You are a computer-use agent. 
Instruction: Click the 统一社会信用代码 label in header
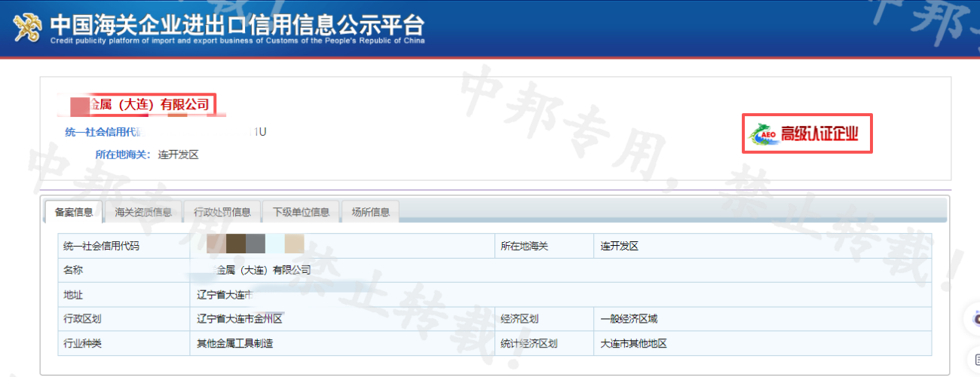click(103, 133)
